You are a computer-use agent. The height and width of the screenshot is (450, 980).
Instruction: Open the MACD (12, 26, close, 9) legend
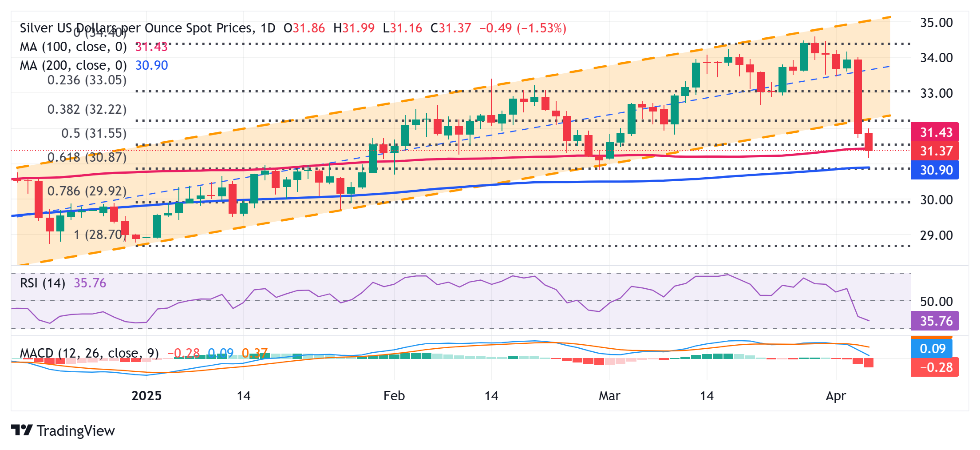pos(89,353)
